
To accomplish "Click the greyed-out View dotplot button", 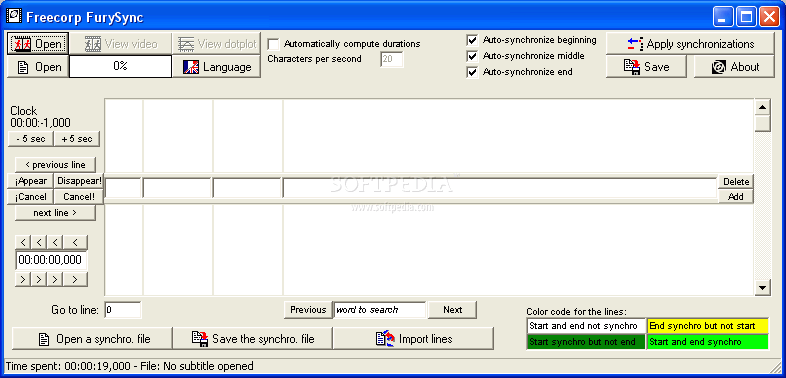I will point(217,44).
